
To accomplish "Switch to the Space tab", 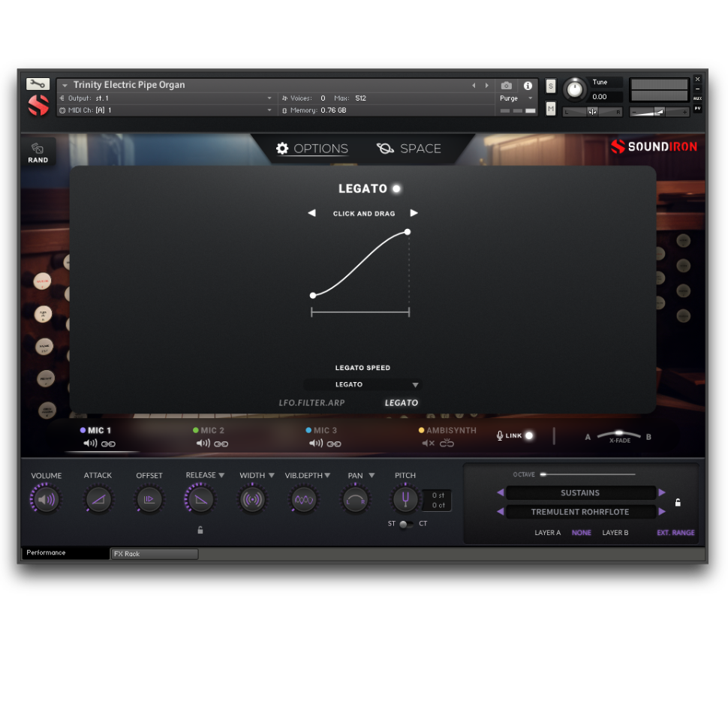I will tap(408, 149).
